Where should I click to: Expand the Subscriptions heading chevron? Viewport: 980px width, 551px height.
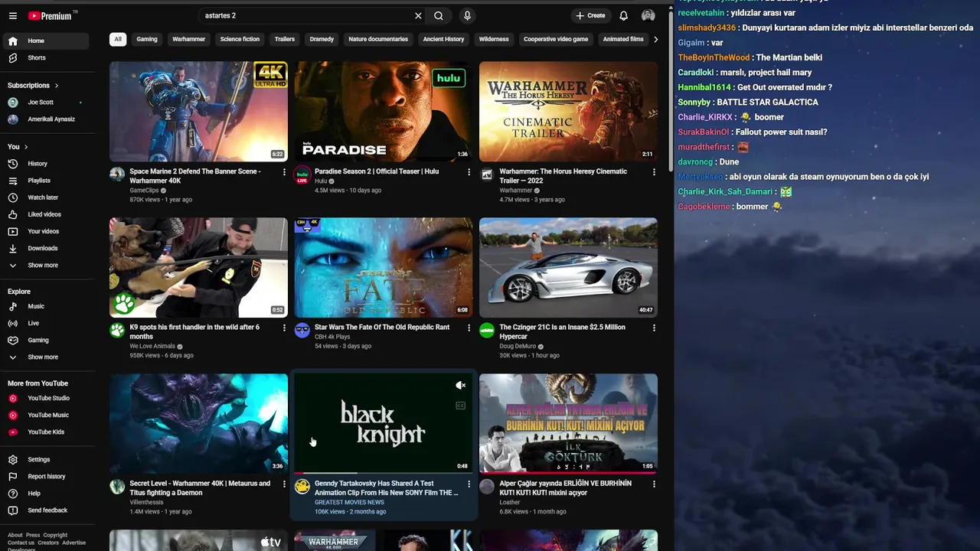click(x=56, y=86)
